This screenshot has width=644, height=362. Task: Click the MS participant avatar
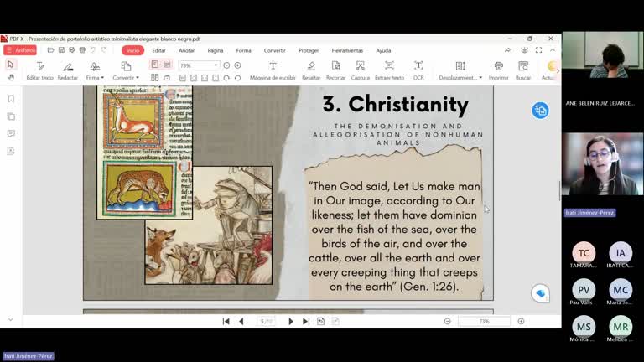point(584,327)
